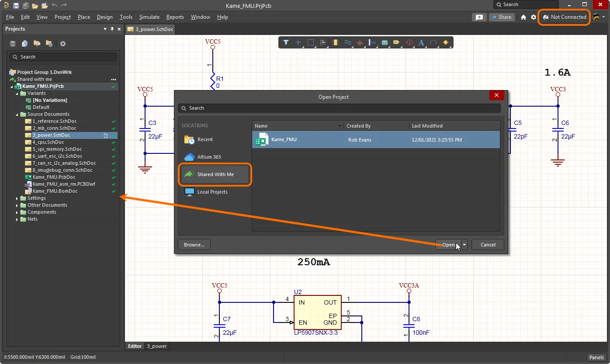Pin the Projects panel with the pushpin
Image resolution: width=610 pixels, height=364 pixels.
(112, 29)
